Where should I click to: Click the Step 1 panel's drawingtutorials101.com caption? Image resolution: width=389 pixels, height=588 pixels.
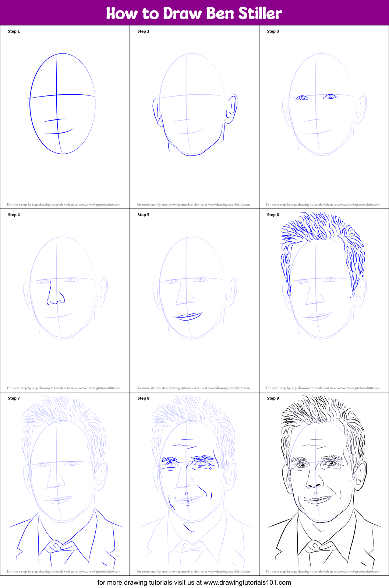pyautogui.click(x=64, y=204)
